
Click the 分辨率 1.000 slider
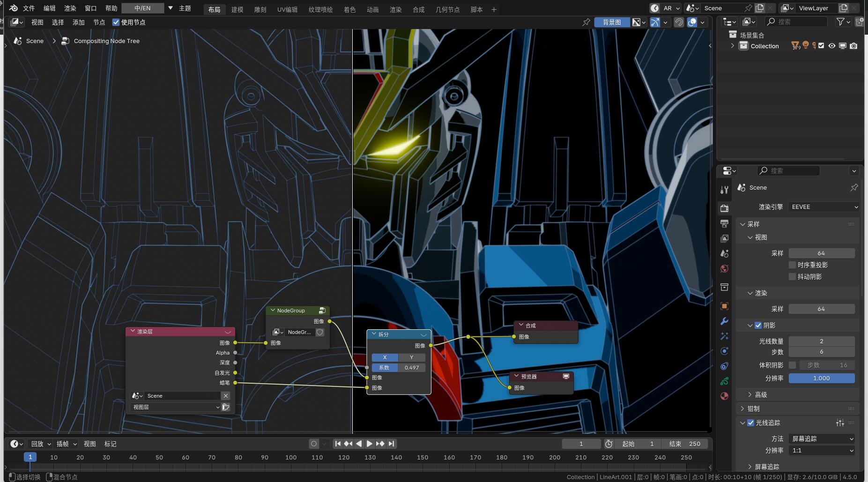tap(822, 378)
